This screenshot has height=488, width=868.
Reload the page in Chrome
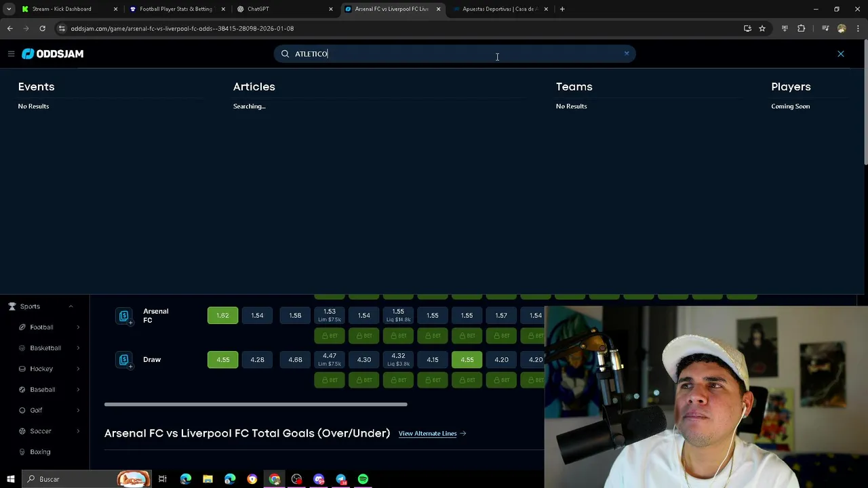42,28
